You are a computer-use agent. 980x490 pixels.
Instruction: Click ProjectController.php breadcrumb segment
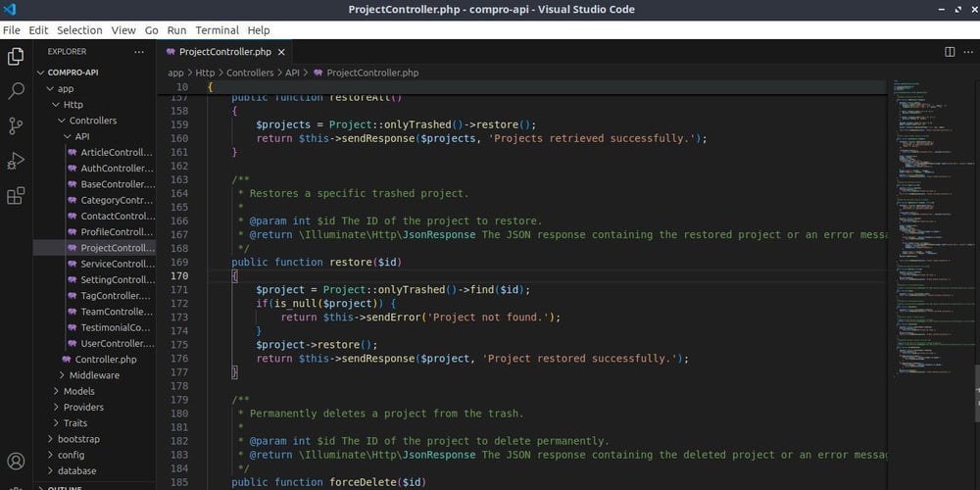(372, 73)
